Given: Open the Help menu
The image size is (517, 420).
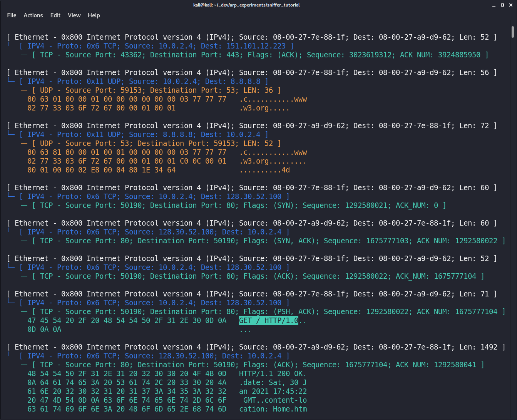Looking at the screenshot, I should tap(94, 15).
